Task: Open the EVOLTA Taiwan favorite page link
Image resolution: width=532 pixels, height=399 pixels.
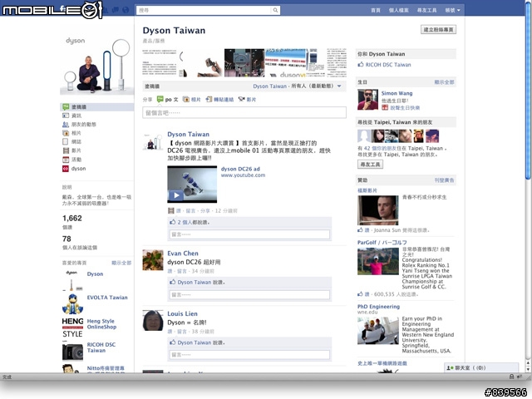Action: 107,298
